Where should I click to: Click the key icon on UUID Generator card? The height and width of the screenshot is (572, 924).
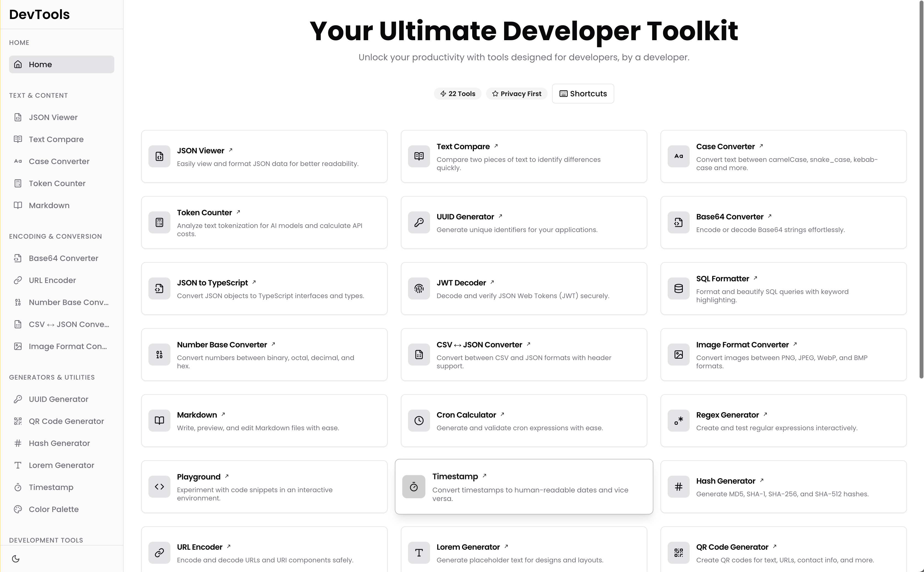tap(419, 222)
